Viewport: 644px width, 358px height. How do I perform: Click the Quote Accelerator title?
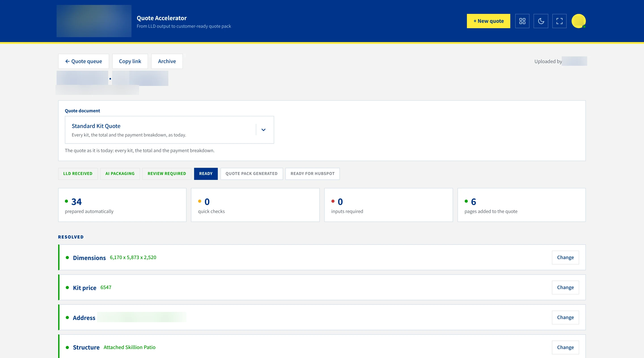162,18
